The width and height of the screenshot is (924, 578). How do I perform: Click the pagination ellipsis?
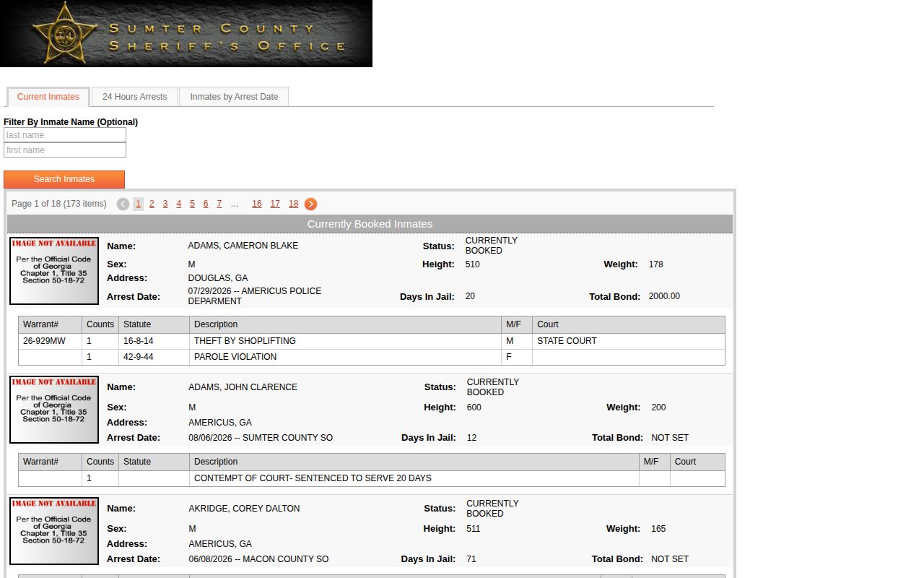[x=235, y=204]
